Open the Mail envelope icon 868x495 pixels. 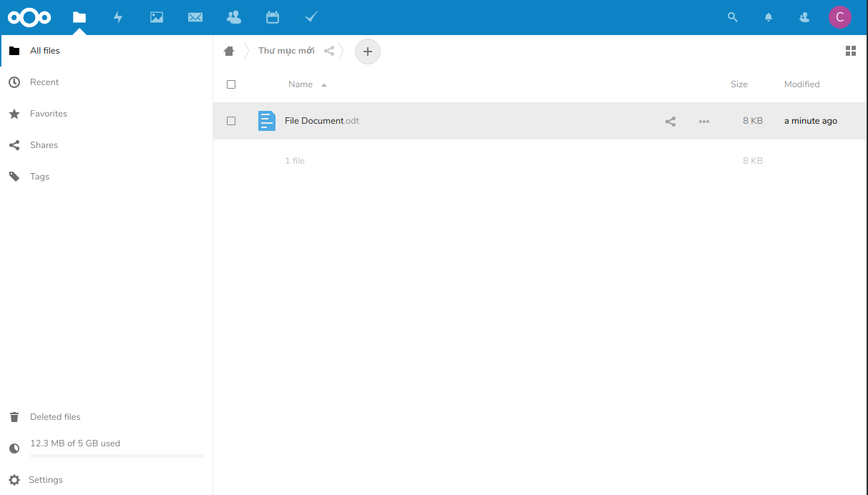pyautogui.click(x=195, y=17)
